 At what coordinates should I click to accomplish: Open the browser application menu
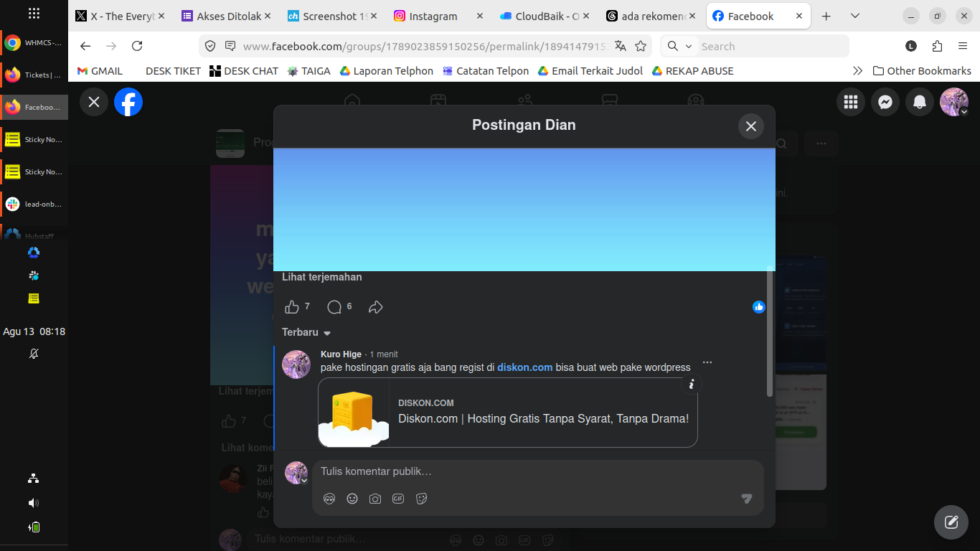click(963, 46)
